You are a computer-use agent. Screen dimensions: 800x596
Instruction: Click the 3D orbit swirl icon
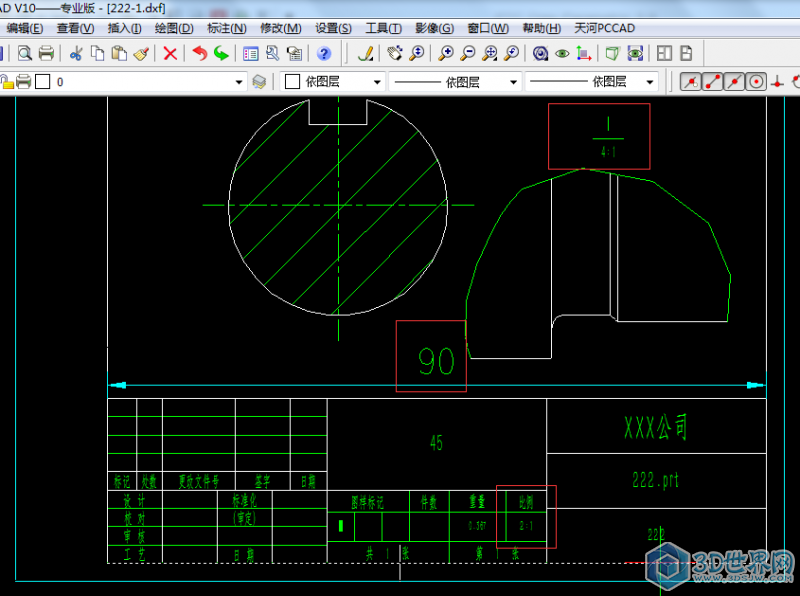[540, 53]
